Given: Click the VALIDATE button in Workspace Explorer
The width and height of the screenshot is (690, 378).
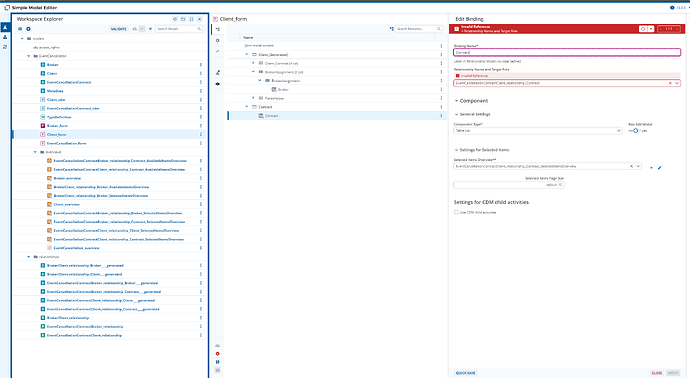Looking at the screenshot, I should point(118,29).
